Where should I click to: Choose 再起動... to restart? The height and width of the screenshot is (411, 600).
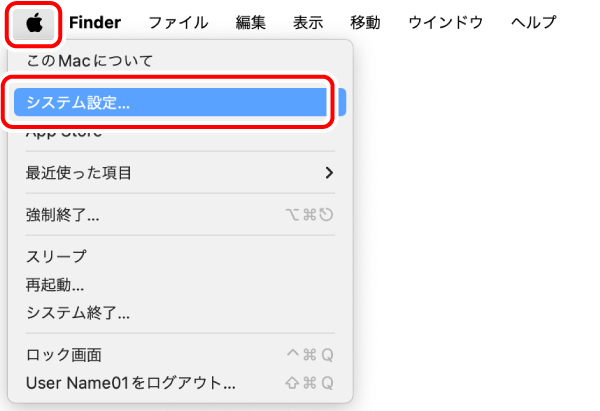click(x=55, y=285)
